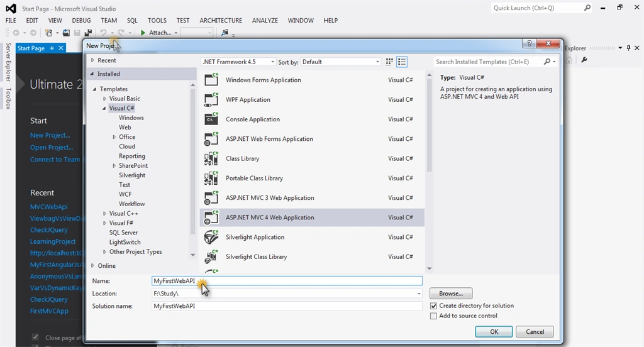The image size is (644, 347).
Task: Open the .NET Framework 4.5 version dropdown
Action: (238, 62)
